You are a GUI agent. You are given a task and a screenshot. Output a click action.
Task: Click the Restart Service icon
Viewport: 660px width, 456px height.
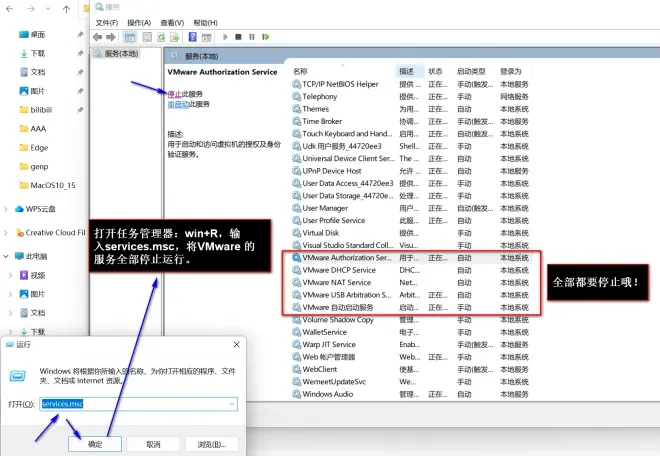[x=265, y=37]
